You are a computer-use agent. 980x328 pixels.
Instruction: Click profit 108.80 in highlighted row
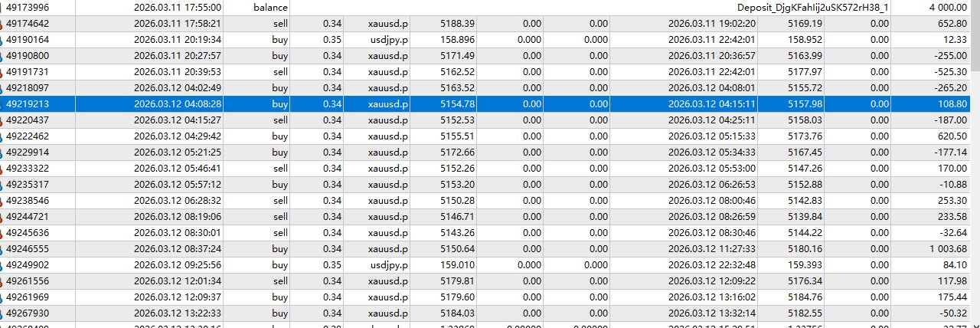click(x=952, y=103)
